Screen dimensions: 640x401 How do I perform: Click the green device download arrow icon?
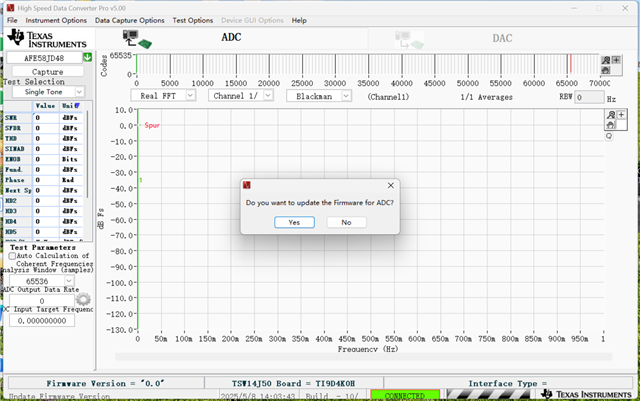(87, 57)
